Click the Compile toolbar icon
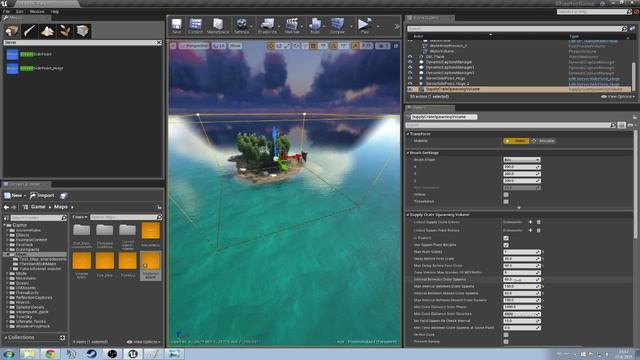The height and width of the screenshot is (360, 640). (x=337, y=26)
